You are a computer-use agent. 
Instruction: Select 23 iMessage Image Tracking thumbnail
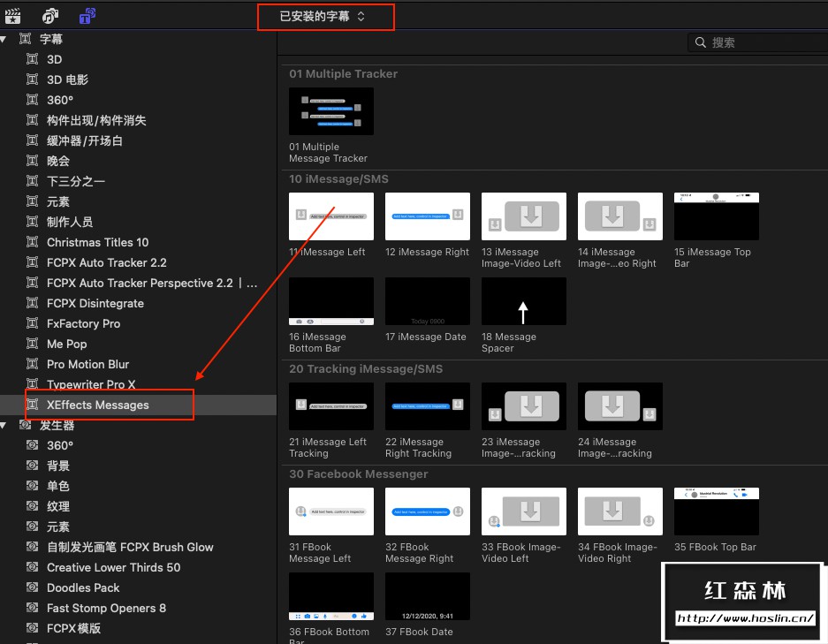point(524,406)
